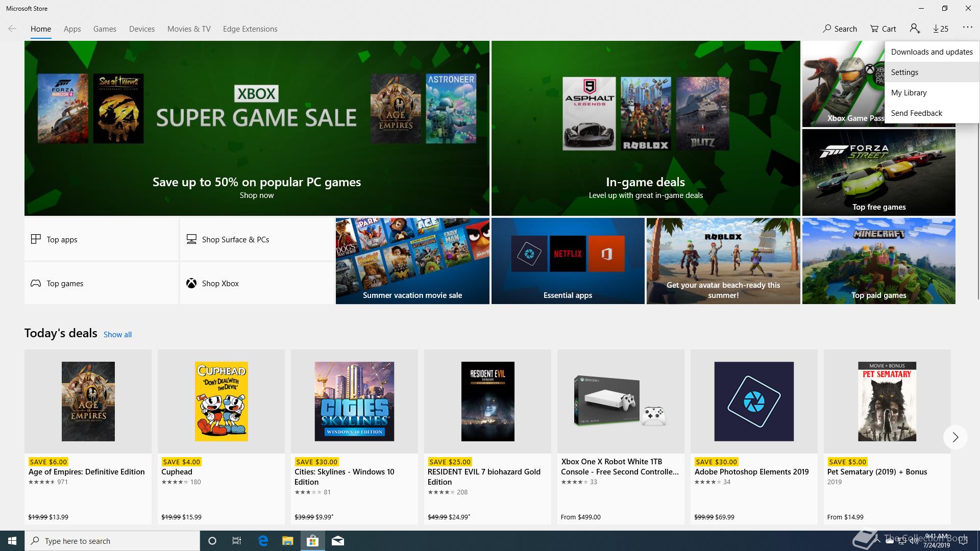Open the Top apps tile
980x551 pixels.
[x=101, y=239]
